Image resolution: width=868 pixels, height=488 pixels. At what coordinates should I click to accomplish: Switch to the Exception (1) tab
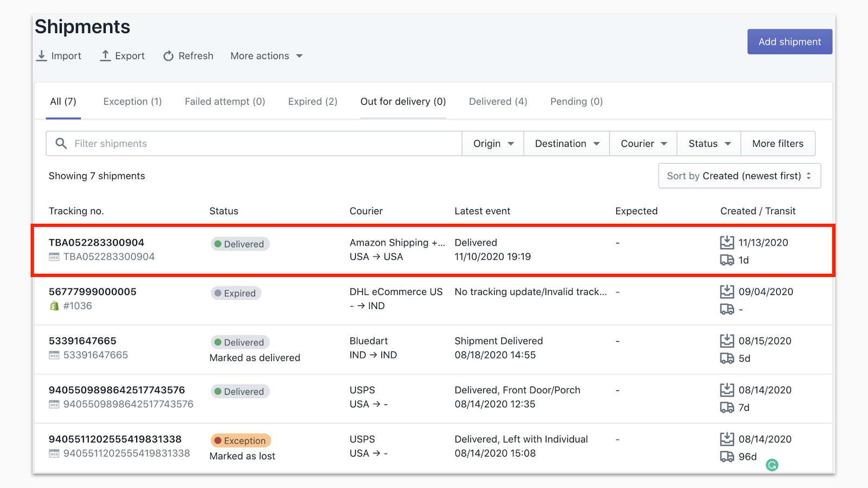(x=132, y=101)
